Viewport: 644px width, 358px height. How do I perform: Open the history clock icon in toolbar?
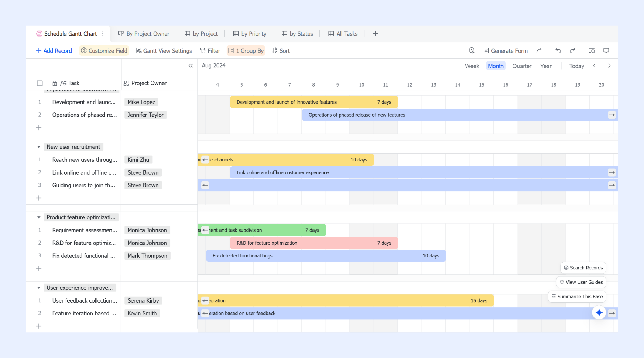click(x=471, y=50)
